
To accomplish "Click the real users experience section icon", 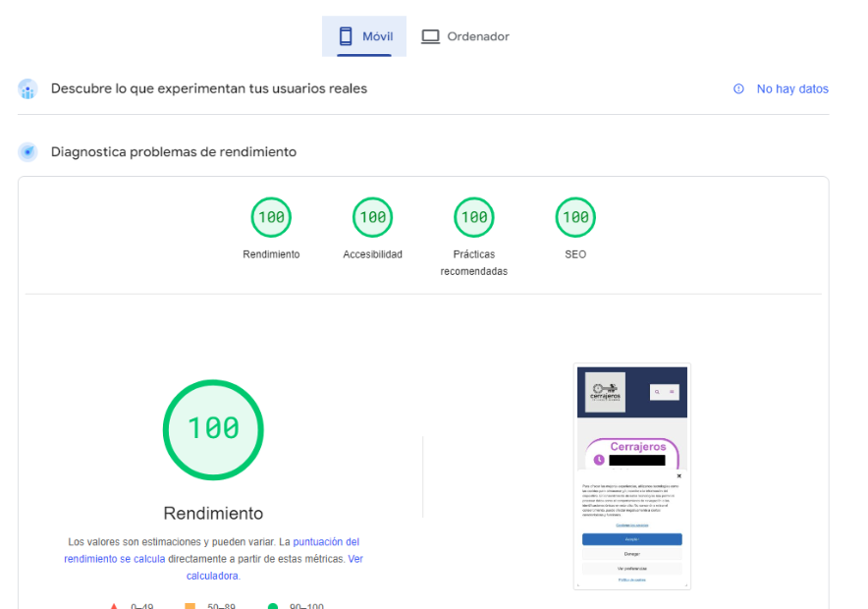I will pyautogui.click(x=27, y=88).
